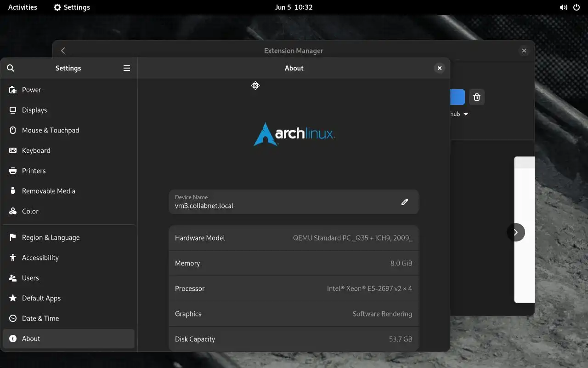
Task: Click the trash icon in Extension Manager
Action: (477, 97)
